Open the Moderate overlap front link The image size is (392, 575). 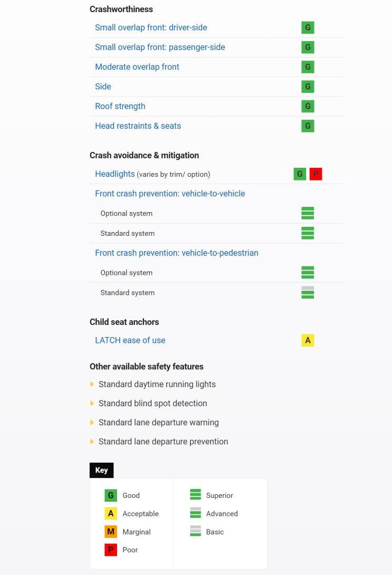click(x=137, y=67)
